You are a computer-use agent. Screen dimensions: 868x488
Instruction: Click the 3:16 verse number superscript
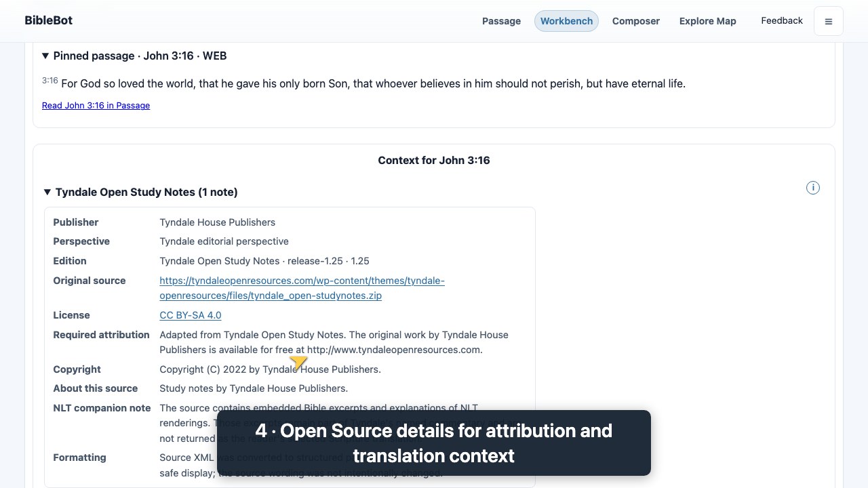click(50, 81)
